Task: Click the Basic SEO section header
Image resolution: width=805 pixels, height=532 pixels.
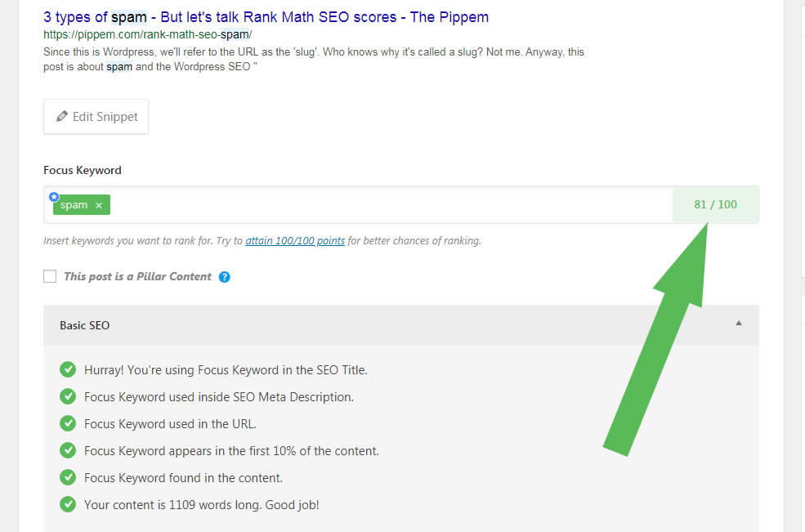Action: point(401,325)
